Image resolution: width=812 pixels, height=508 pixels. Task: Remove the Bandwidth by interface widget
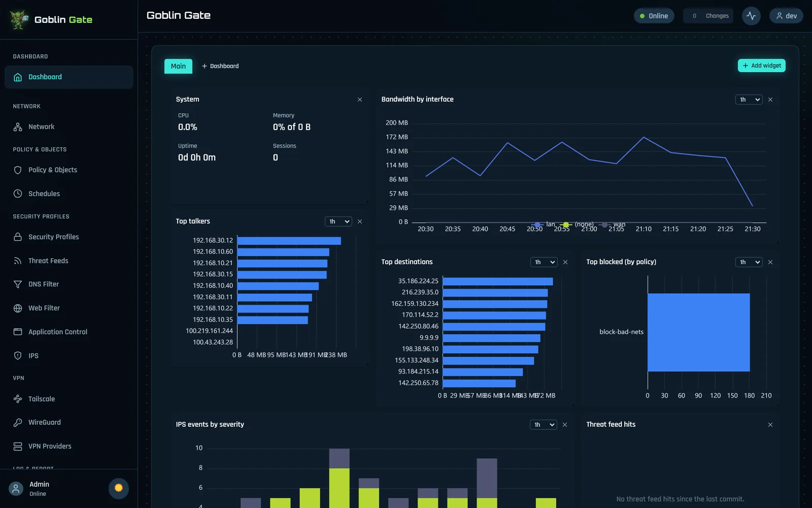(770, 100)
